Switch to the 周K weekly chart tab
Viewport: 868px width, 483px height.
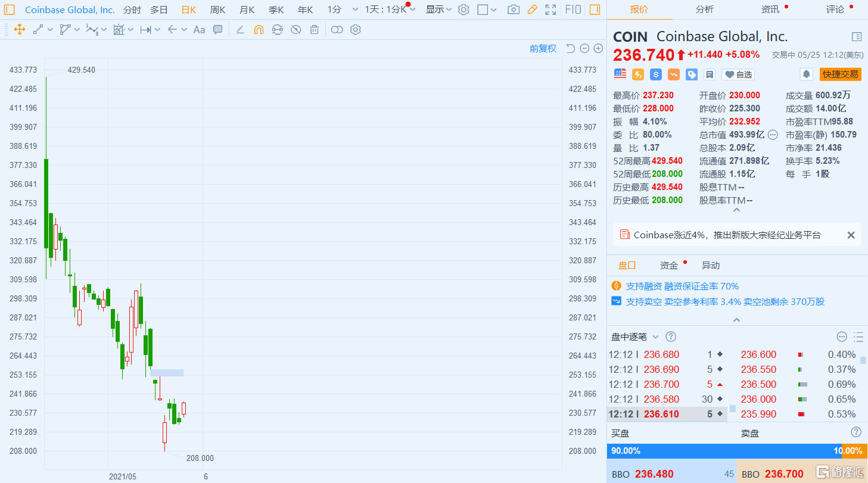(218, 10)
